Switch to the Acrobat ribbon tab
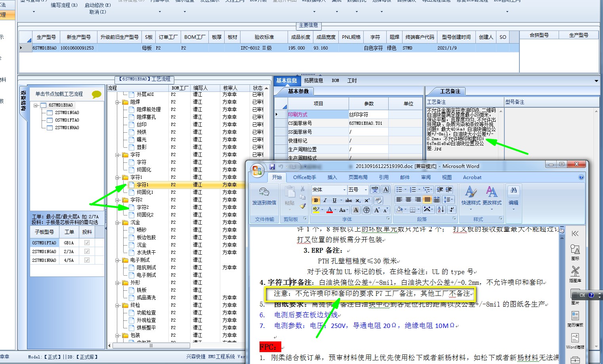This screenshot has width=603, height=364. click(x=472, y=177)
